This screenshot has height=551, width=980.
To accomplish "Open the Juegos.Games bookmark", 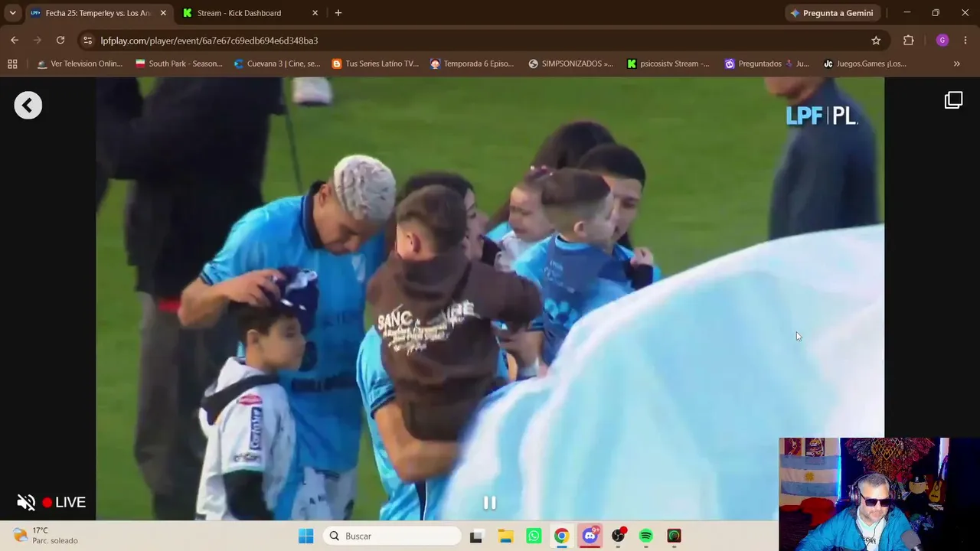I will click(865, 64).
